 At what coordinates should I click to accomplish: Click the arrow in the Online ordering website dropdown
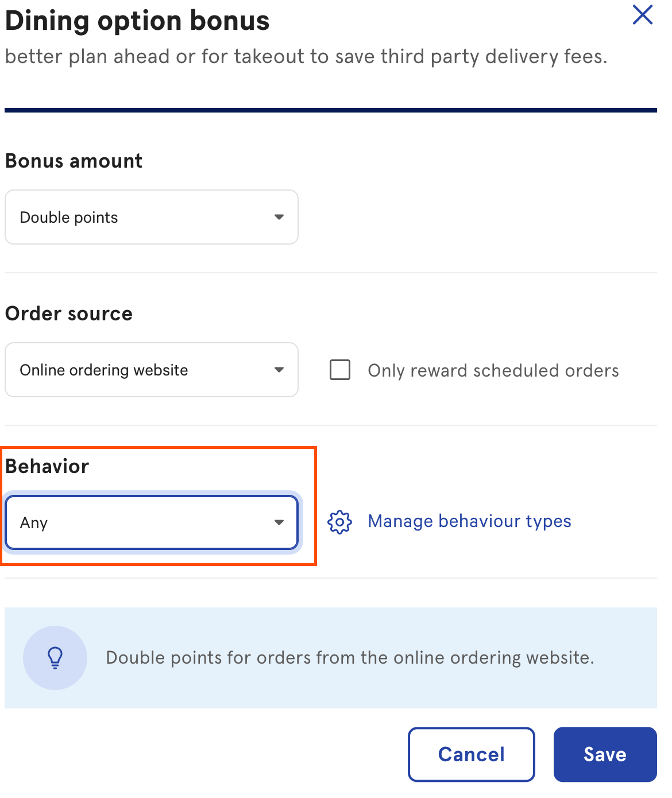(x=279, y=370)
